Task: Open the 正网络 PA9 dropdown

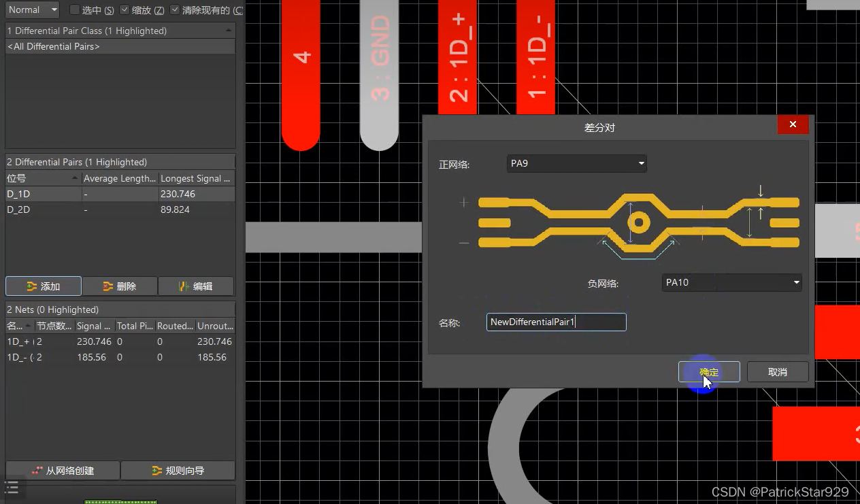Action: 577,164
